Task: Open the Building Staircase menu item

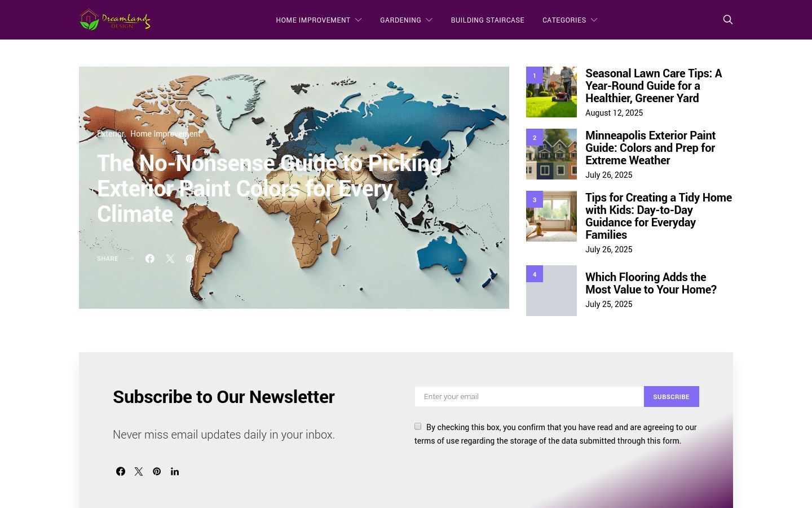Action: pos(488,20)
